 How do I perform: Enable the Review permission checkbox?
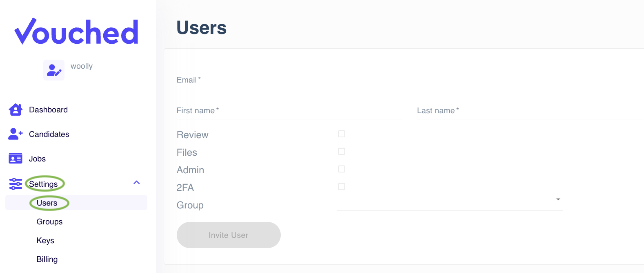click(341, 134)
